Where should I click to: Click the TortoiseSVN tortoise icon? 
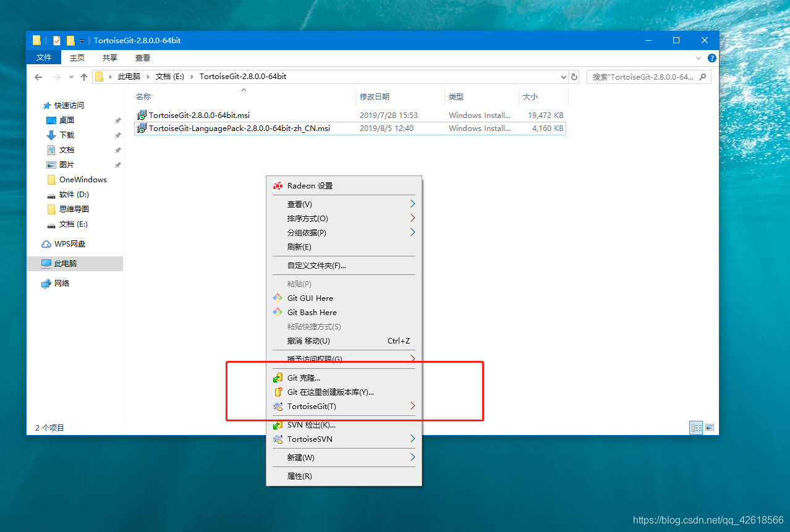pos(278,439)
